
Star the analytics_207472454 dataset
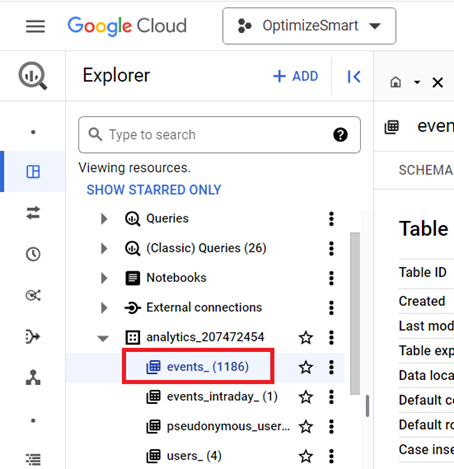pos(306,337)
